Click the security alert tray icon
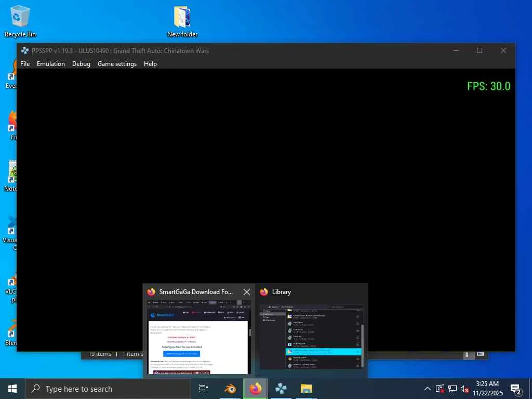Viewport: 532px width, 399px height. coord(440,389)
